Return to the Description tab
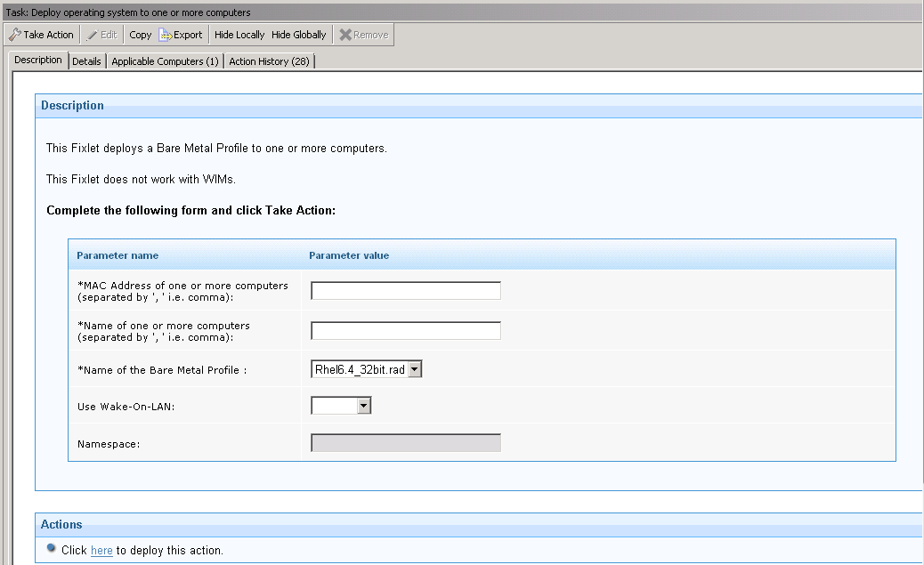The image size is (924, 565). [37, 60]
